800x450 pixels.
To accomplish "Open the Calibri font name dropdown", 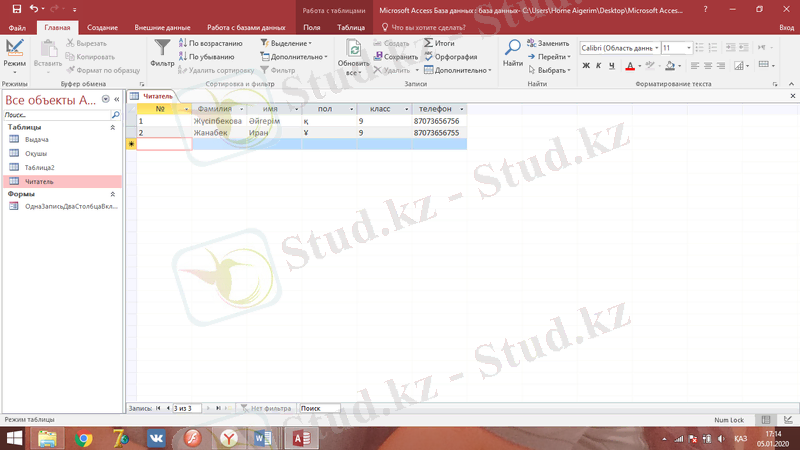I will (x=655, y=48).
